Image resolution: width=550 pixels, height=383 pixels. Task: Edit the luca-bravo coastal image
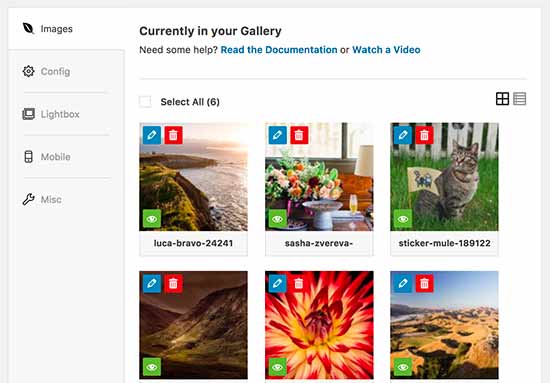[152, 135]
